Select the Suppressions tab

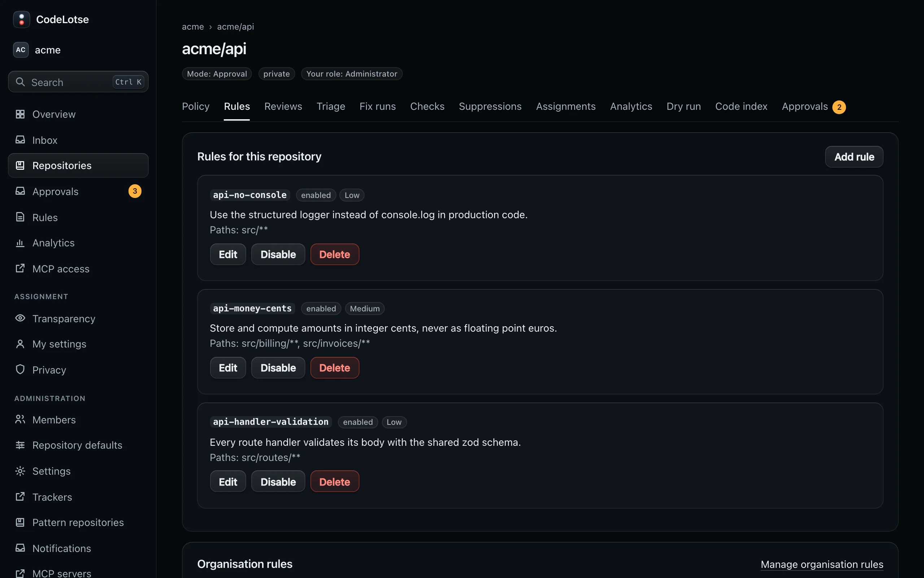click(x=490, y=106)
